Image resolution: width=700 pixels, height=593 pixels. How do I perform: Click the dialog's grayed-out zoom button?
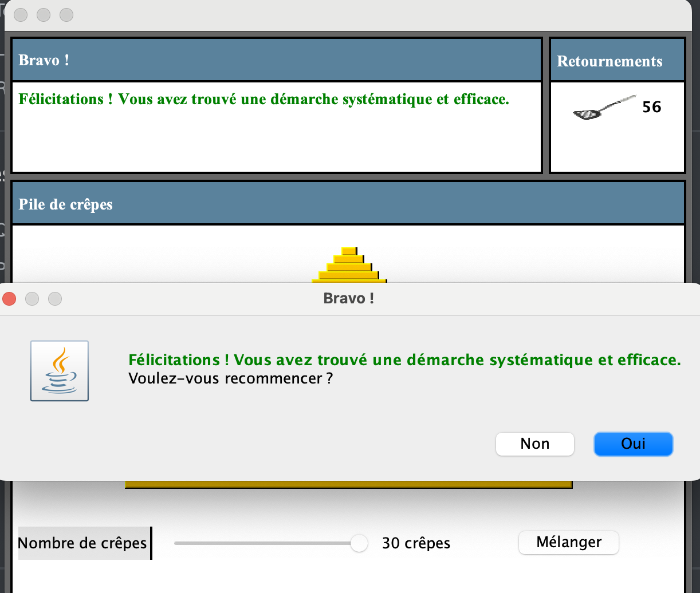point(55,299)
